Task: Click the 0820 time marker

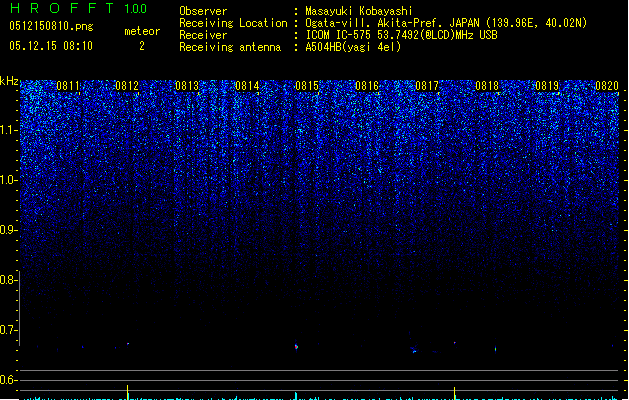Action: tap(607, 86)
